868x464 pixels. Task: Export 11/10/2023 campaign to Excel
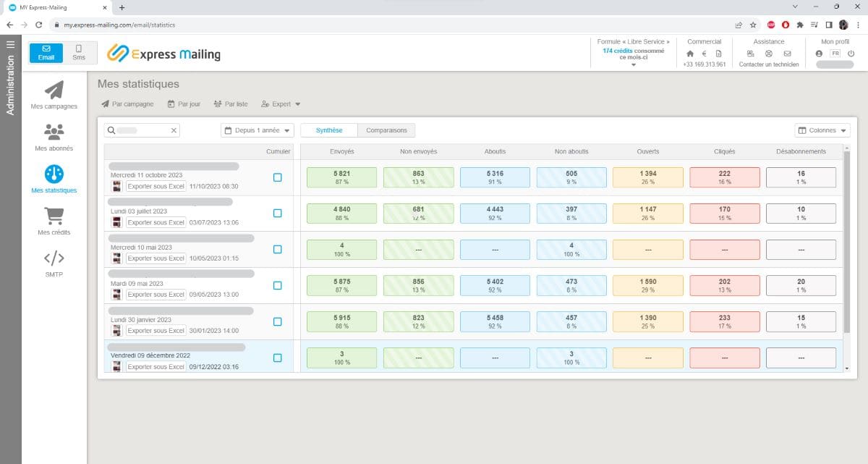tap(156, 186)
